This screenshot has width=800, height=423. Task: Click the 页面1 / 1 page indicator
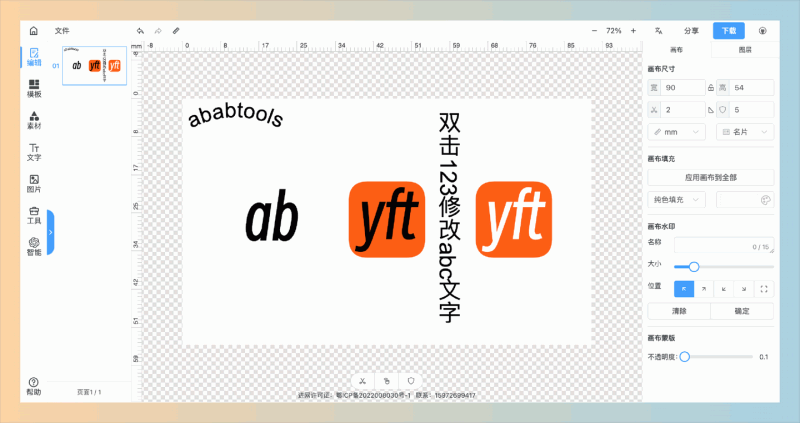tap(89, 392)
